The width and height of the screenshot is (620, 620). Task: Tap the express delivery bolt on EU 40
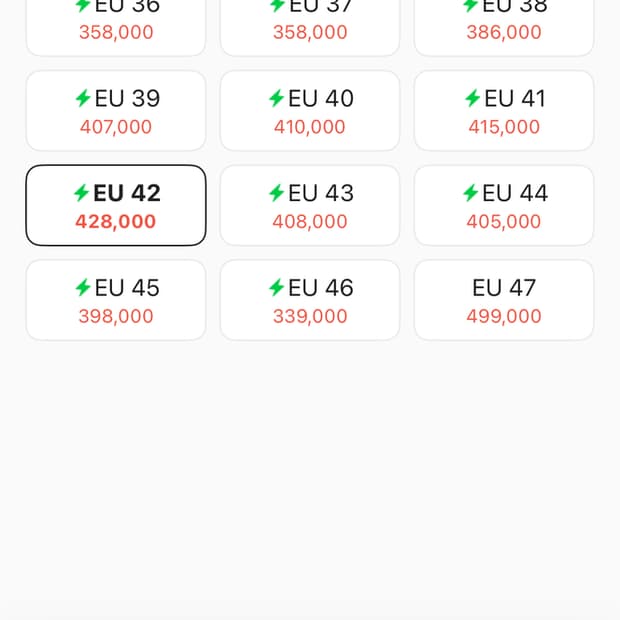tap(276, 98)
